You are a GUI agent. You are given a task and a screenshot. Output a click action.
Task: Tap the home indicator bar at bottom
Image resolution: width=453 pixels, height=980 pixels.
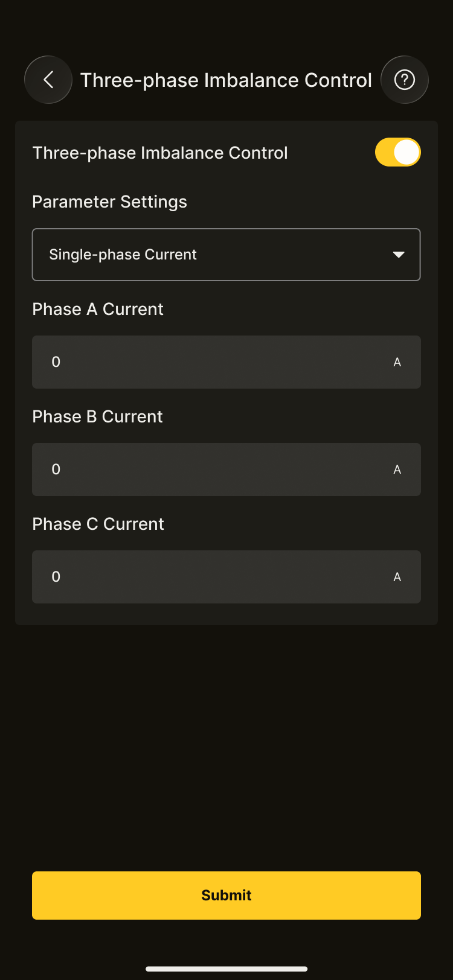coord(226,969)
